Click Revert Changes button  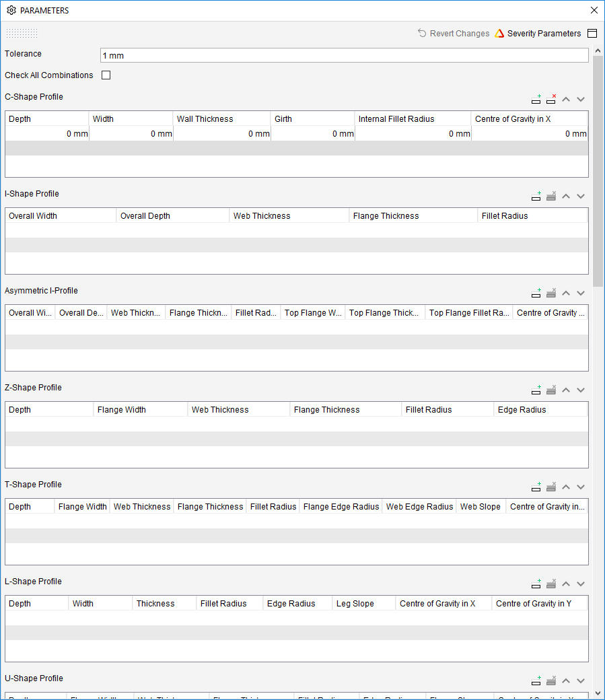point(454,34)
